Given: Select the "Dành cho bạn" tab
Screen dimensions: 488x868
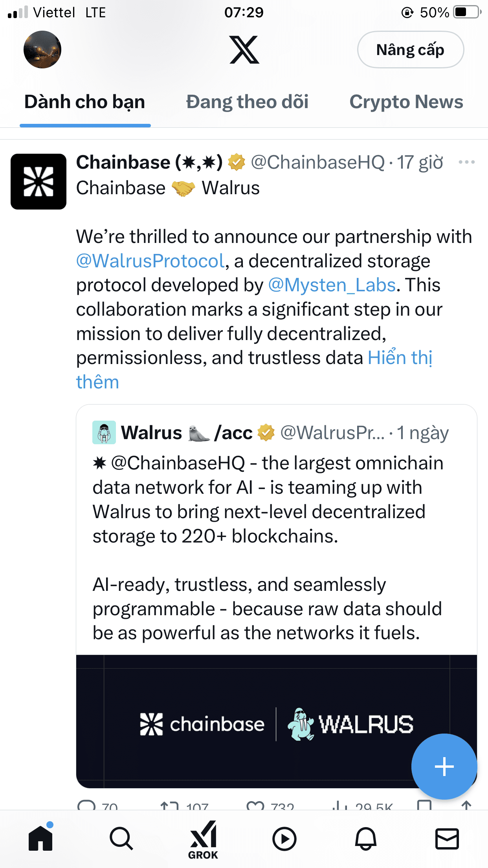Looking at the screenshot, I should (85, 102).
